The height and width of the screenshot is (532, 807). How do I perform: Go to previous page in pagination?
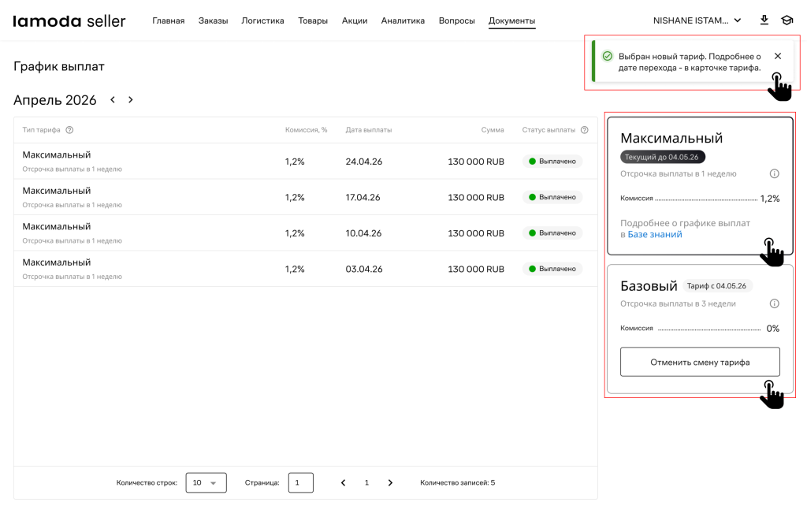tap(343, 482)
